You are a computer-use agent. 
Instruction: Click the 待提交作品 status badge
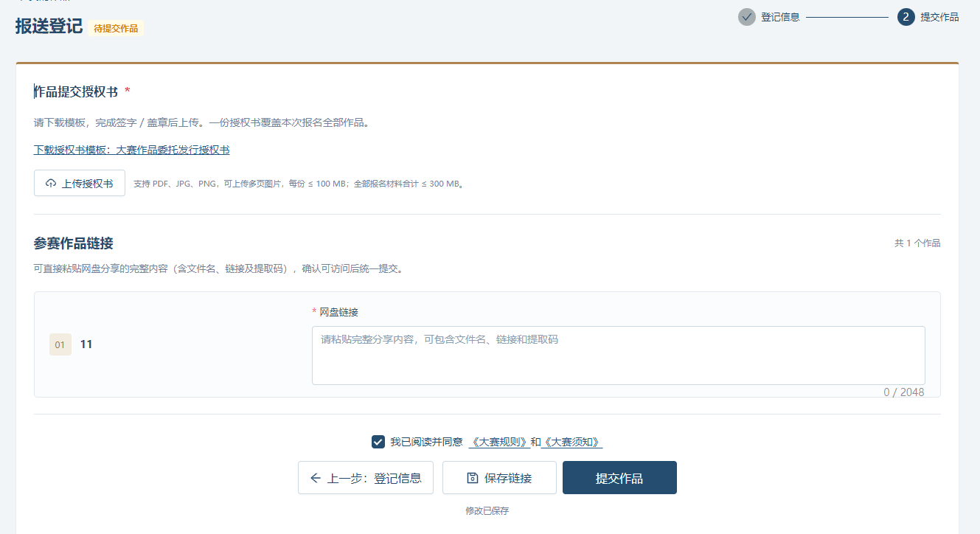pyautogui.click(x=116, y=28)
